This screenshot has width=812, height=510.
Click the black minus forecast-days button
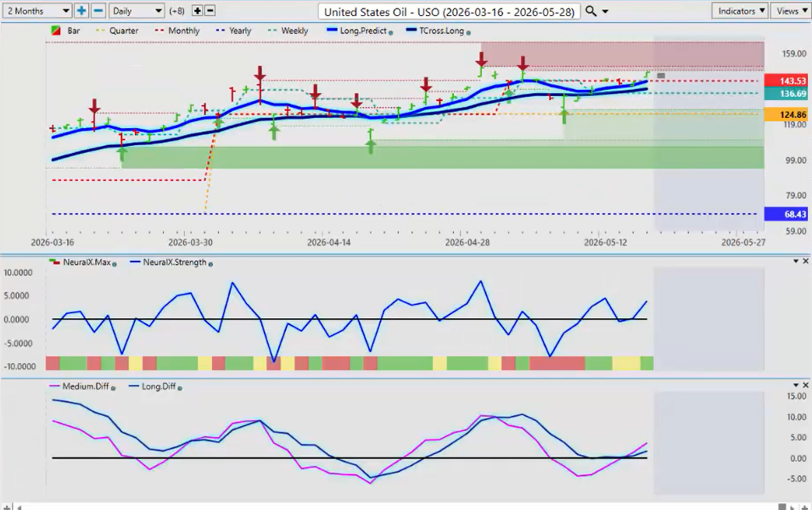[x=210, y=11]
